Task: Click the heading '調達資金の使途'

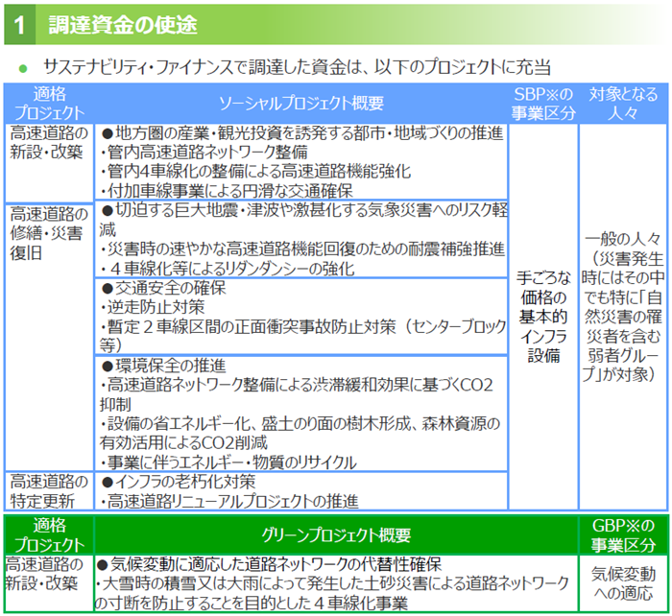Action: pyautogui.click(x=123, y=25)
